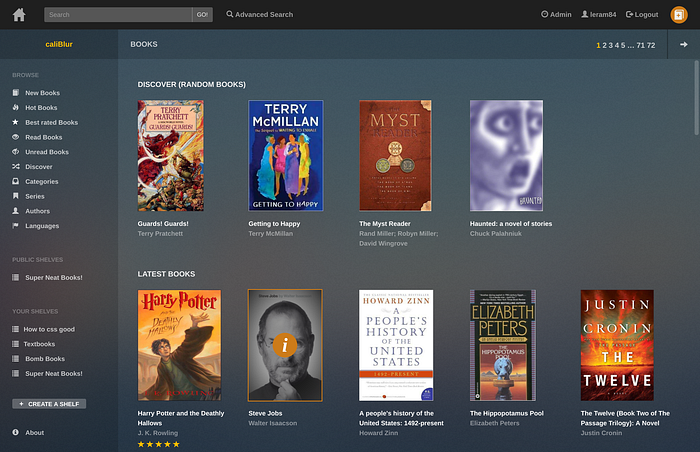Click author Chuck Palahniuk
Screen dimensions: 700x452
point(496,234)
